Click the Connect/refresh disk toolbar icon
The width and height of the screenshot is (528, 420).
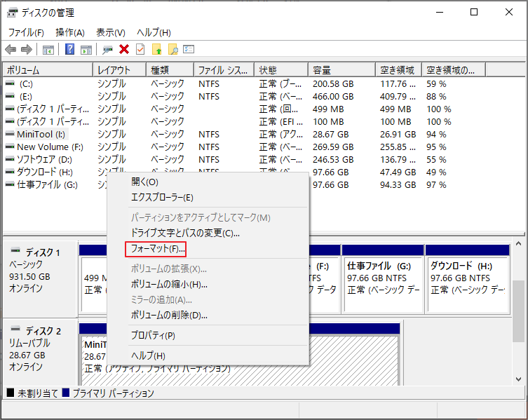[107, 50]
